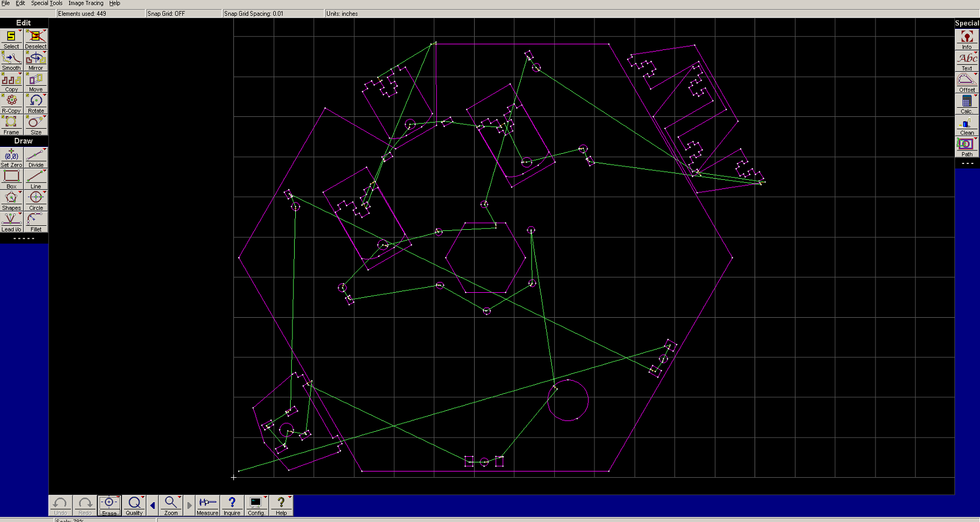
Task: Open the Edit menu
Action: pyautogui.click(x=20, y=3)
